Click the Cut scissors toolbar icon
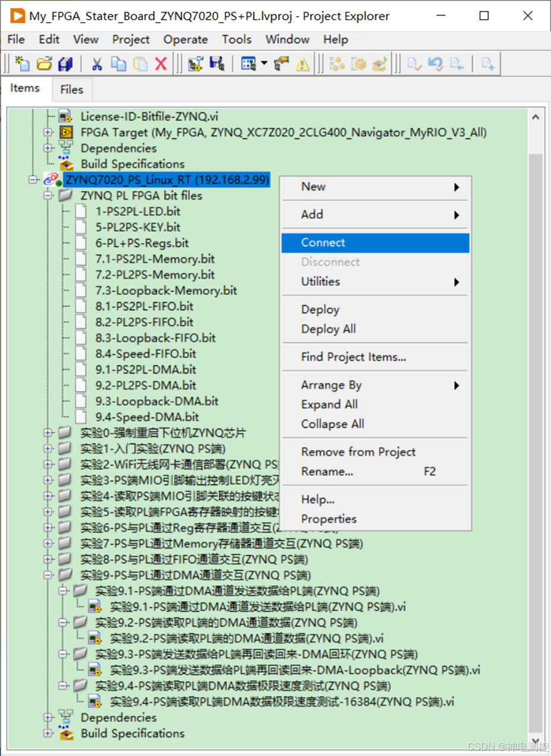The height and width of the screenshot is (756, 551). 97,64
